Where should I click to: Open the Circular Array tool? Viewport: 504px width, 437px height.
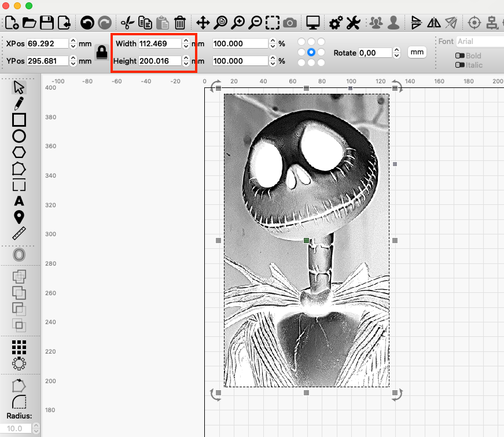click(19, 363)
